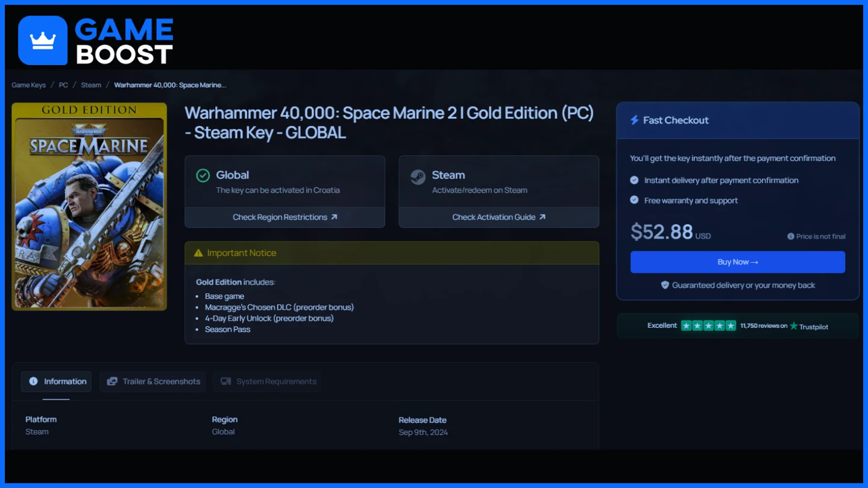This screenshot has width=868, height=488.
Task: Click the Instant delivery checkmark icon
Action: coord(634,180)
